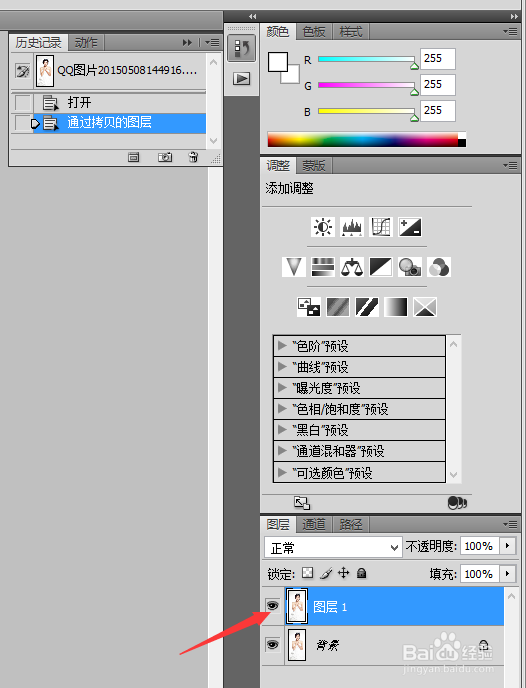This screenshot has width=526, height=688.
Task: Switch to 蒙版 tab
Action: click(x=314, y=166)
